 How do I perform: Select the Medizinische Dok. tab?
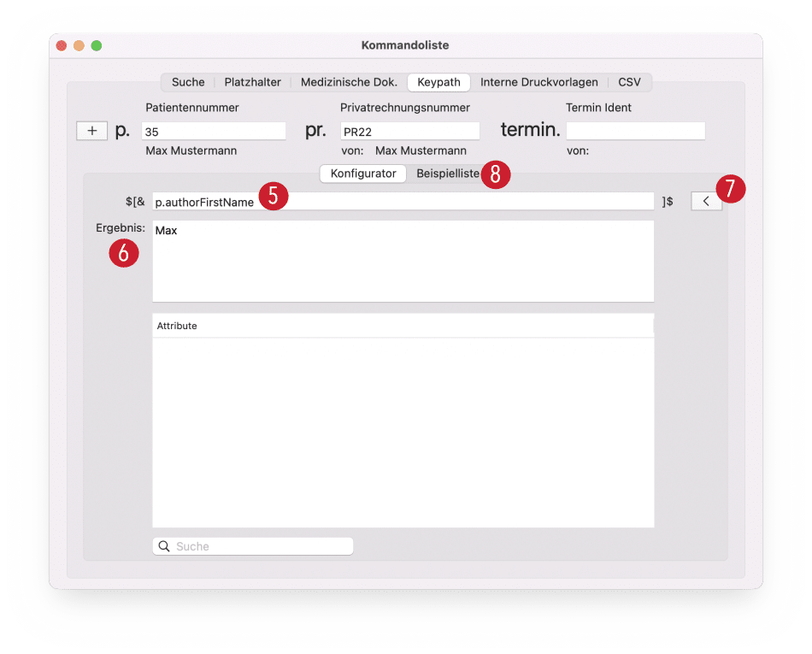349,82
